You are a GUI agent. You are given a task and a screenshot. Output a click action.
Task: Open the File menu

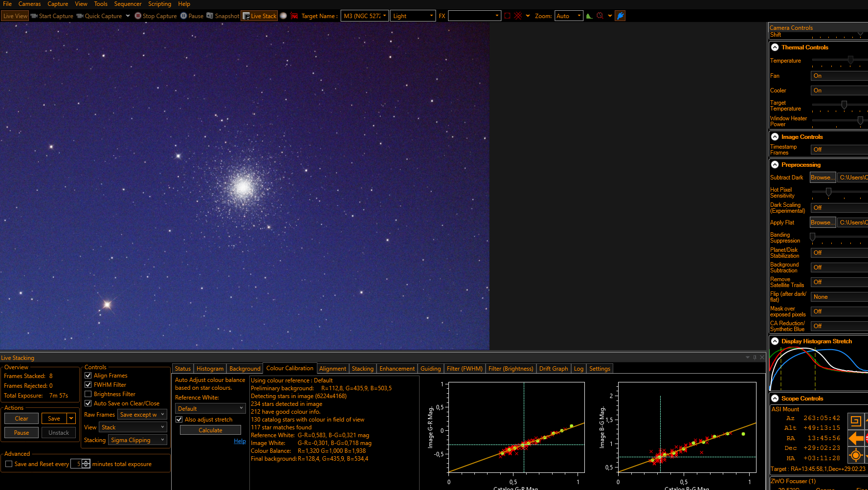7,4
